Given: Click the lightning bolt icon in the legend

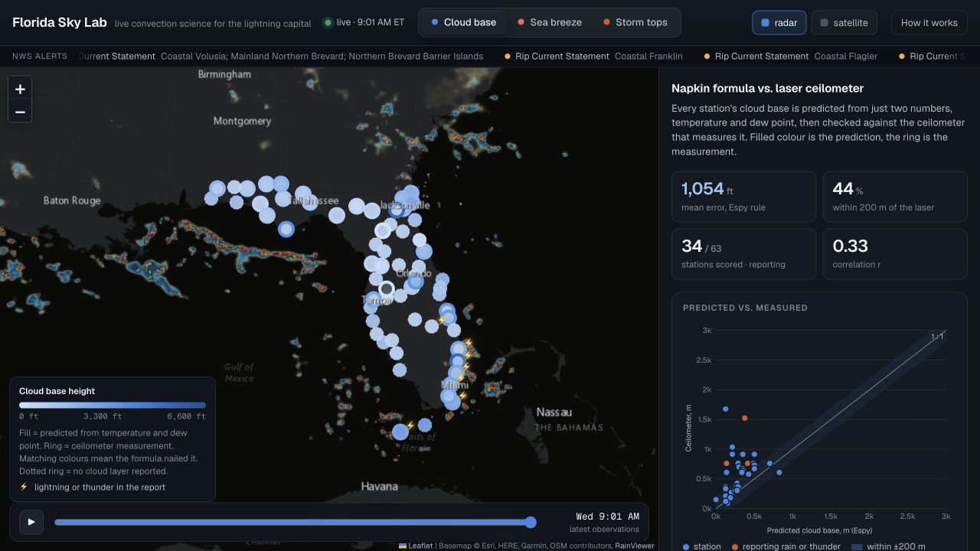Looking at the screenshot, I should 24,487.
